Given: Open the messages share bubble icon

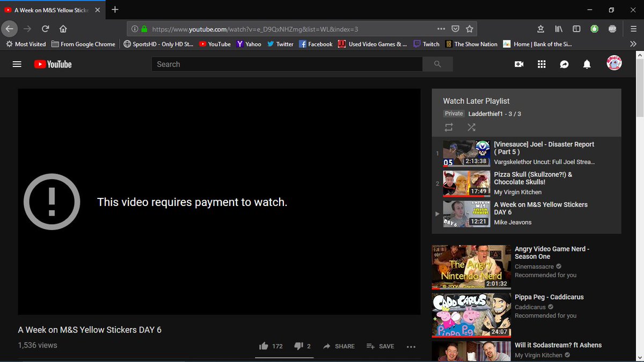Looking at the screenshot, I should [564, 64].
